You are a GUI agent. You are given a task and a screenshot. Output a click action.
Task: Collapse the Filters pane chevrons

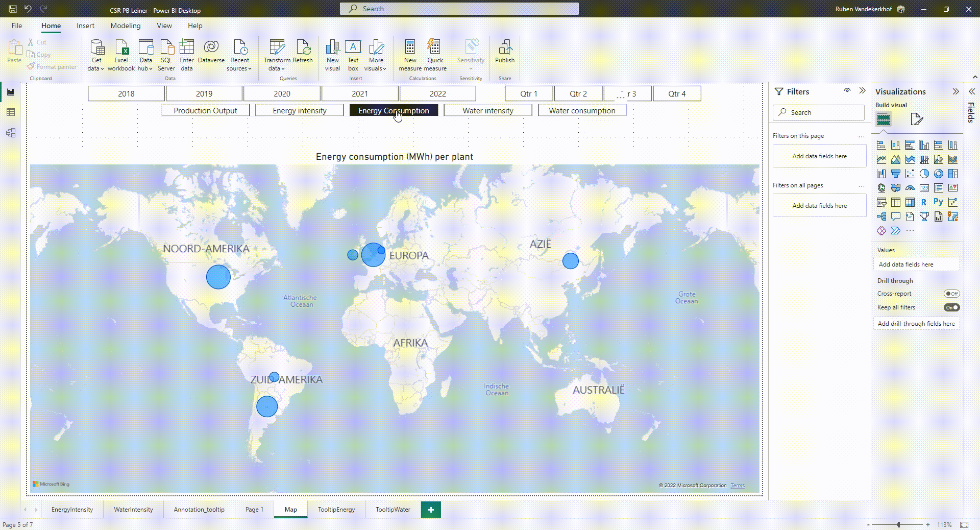pos(863,91)
